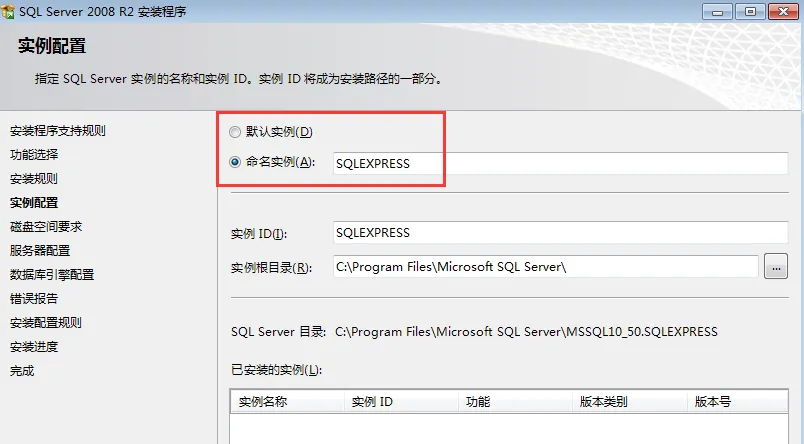Select the 实例配置 step in sidebar
The height and width of the screenshot is (444, 804).
34,203
